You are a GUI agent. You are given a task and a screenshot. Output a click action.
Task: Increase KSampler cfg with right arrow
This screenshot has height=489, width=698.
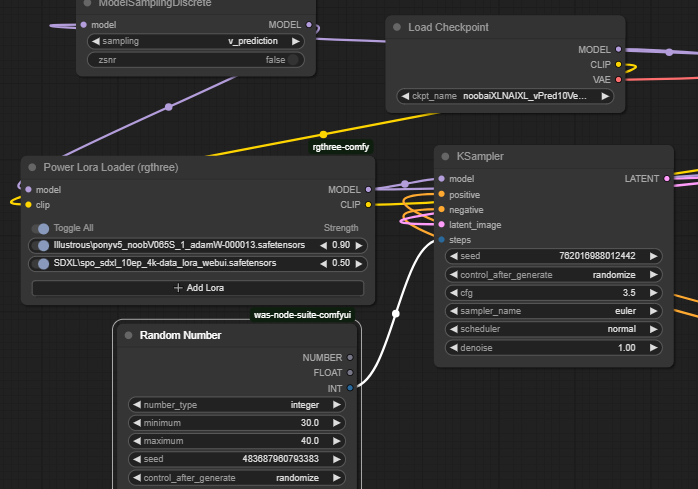coord(653,293)
